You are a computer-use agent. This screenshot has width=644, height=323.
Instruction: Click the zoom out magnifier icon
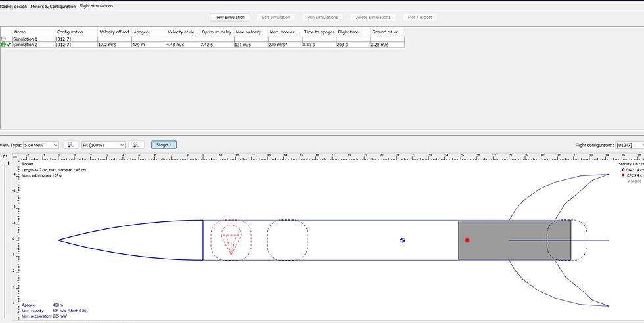71,145
